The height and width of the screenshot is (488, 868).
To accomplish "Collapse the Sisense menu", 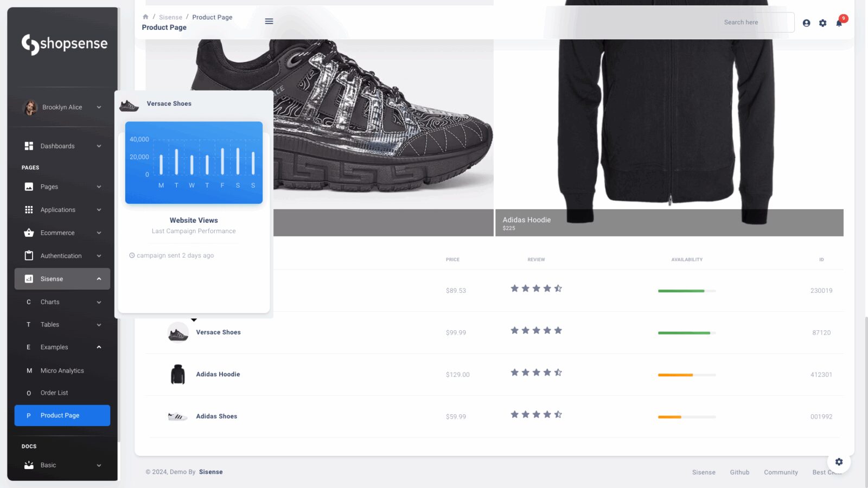I will pos(99,279).
